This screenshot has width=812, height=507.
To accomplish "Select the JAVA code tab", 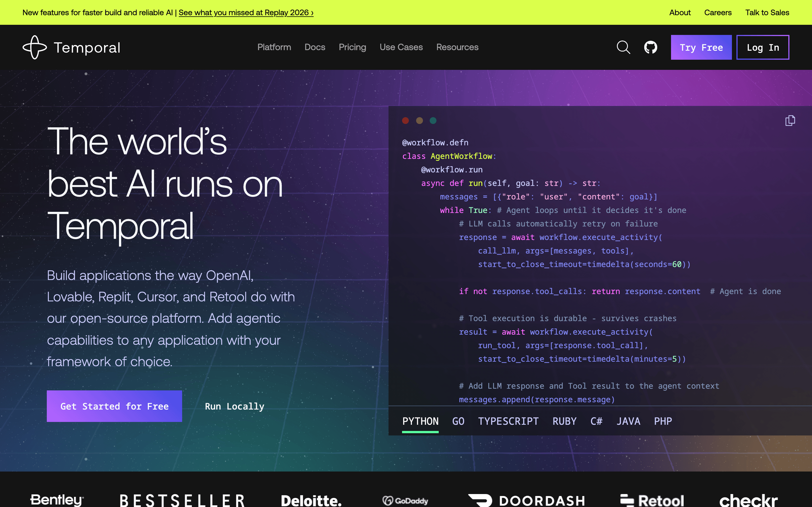I will pyautogui.click(x=628, y=421).
